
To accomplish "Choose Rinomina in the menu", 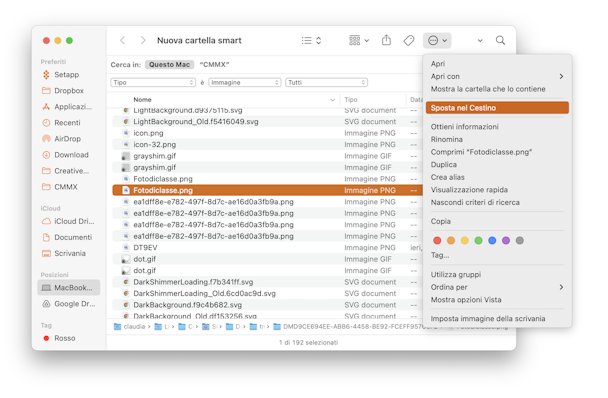I will click(446, 139).
